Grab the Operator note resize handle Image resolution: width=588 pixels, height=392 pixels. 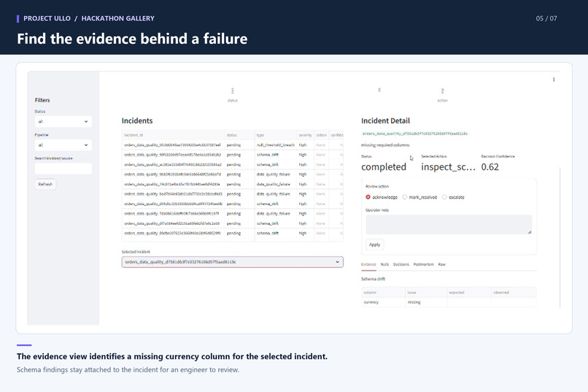(529, 232)
